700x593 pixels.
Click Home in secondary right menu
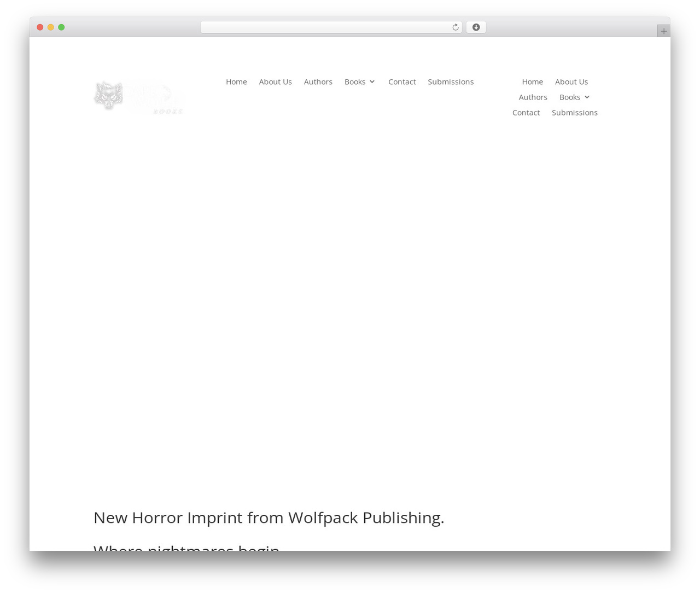[x=532, y=82]
